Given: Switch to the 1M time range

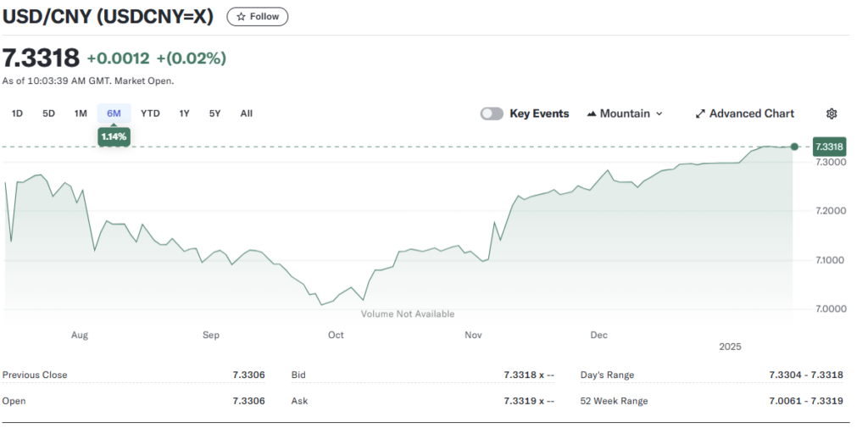Looking at the screenshot, I should click(81, 114).
